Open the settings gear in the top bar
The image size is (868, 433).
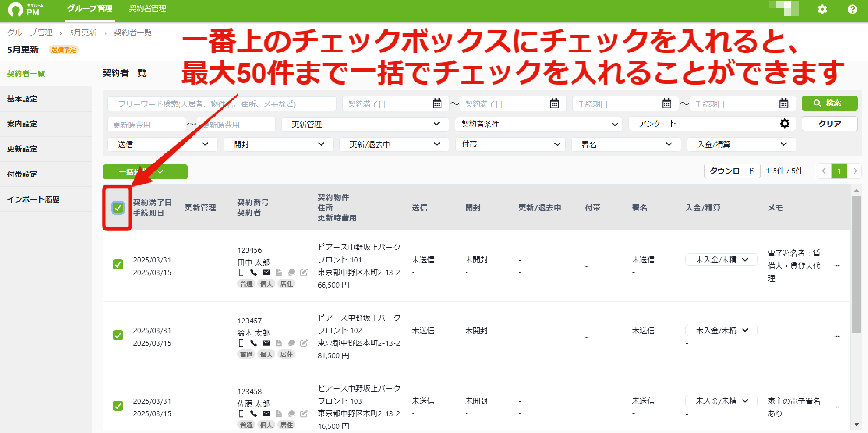pyautogui.click(x=822, y=9)
